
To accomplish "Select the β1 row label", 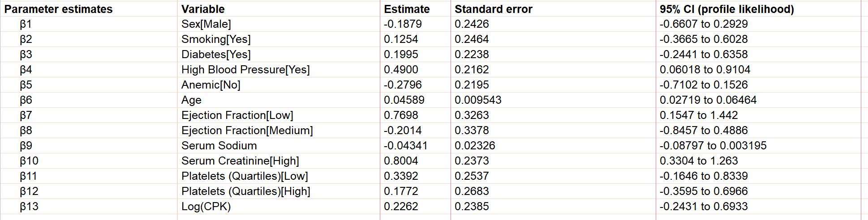I will [26, 24].
